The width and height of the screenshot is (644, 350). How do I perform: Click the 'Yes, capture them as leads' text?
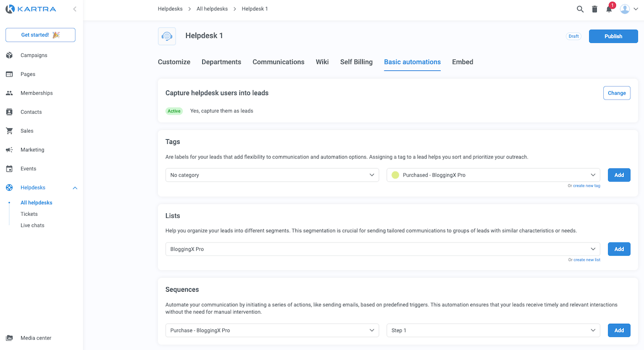click(x=221, y=111)
